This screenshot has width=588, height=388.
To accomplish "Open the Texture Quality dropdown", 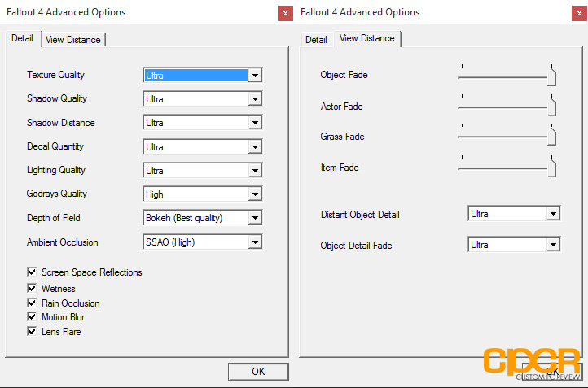I will tap(203, 76).
